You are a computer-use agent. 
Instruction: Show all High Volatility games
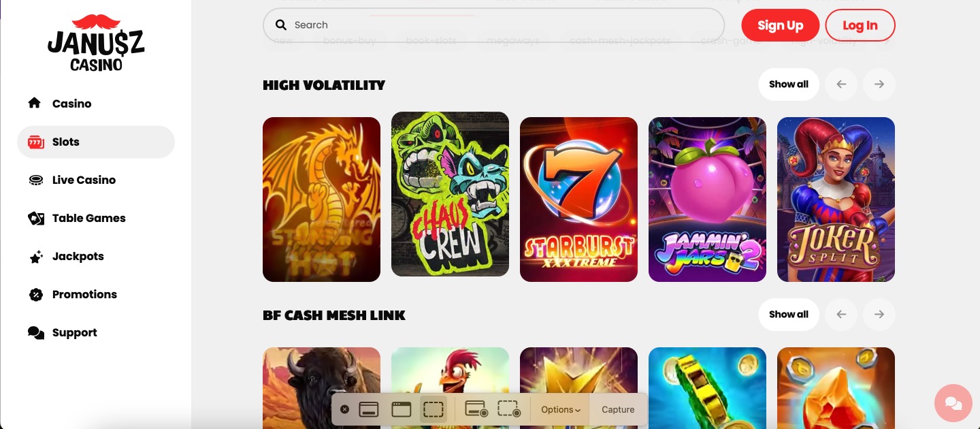pyautogui.click(x=789, y=84)
